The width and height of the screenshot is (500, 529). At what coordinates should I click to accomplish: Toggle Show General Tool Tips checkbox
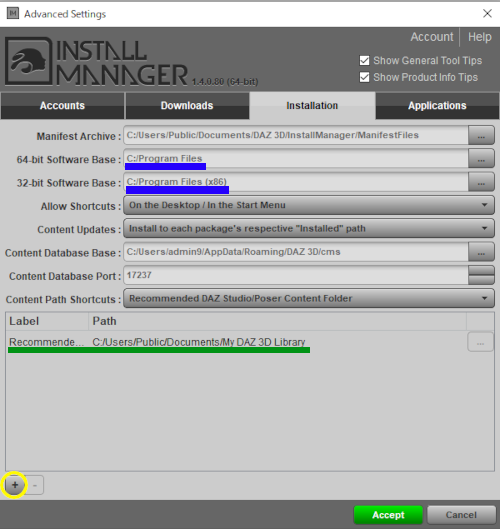(x=364, y=61)
